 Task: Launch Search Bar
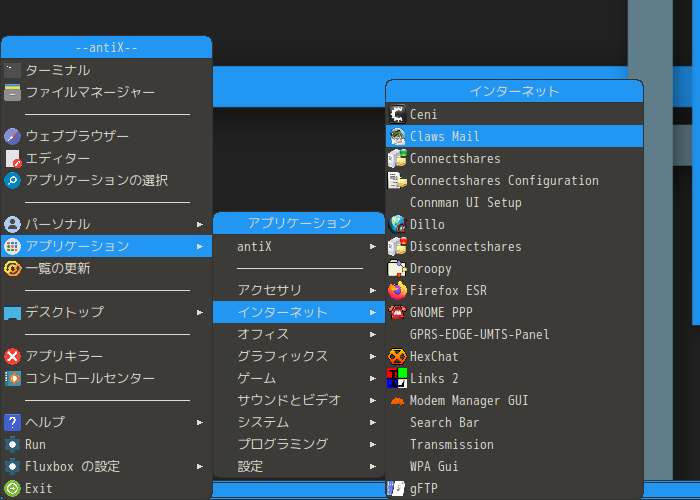point(514,422)
